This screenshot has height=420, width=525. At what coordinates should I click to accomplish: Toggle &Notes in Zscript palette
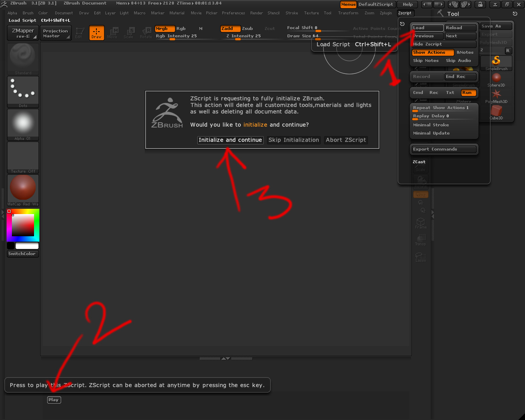465,52
